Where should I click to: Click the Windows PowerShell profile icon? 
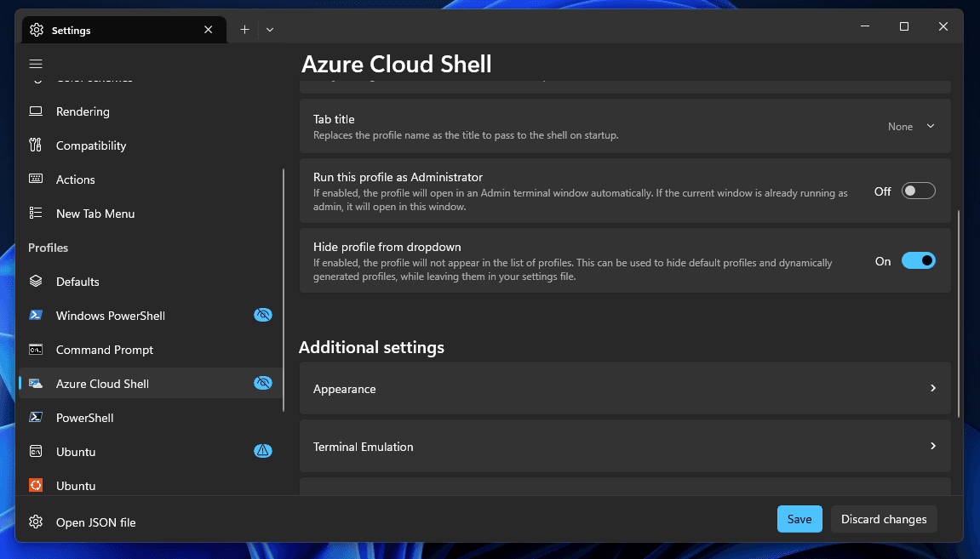[36, 315]
